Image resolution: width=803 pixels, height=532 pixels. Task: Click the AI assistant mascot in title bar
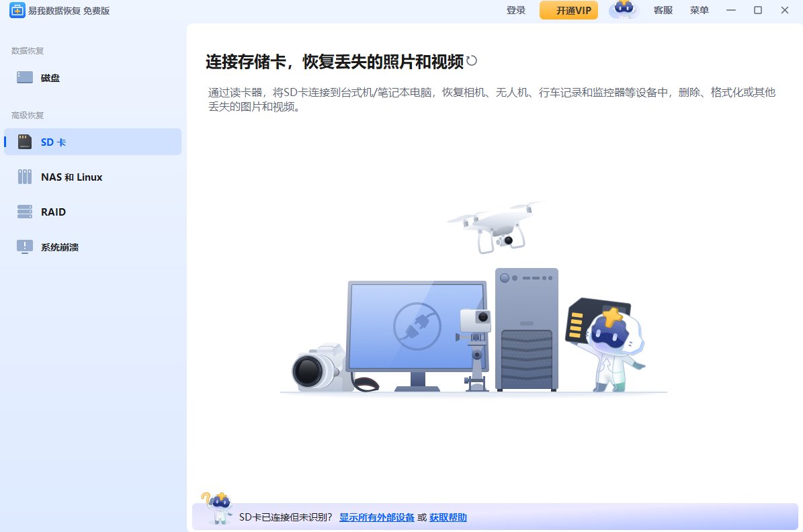click(624, 10)
